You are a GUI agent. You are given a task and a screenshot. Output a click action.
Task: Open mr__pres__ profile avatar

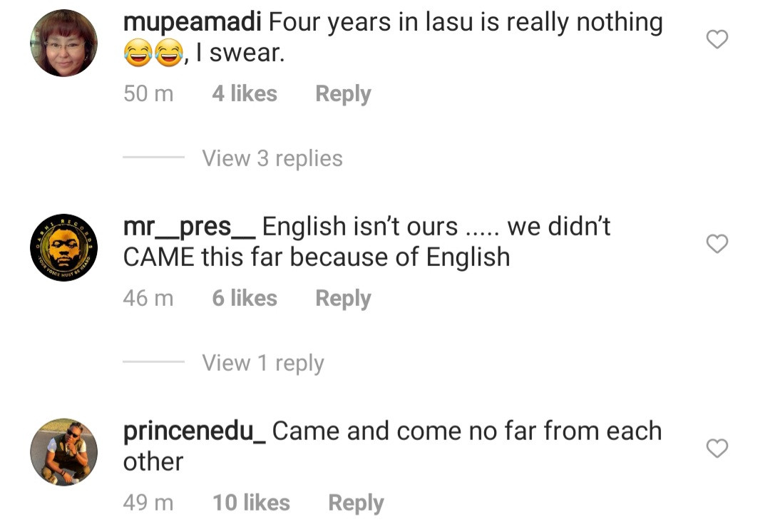coord(63,247)
